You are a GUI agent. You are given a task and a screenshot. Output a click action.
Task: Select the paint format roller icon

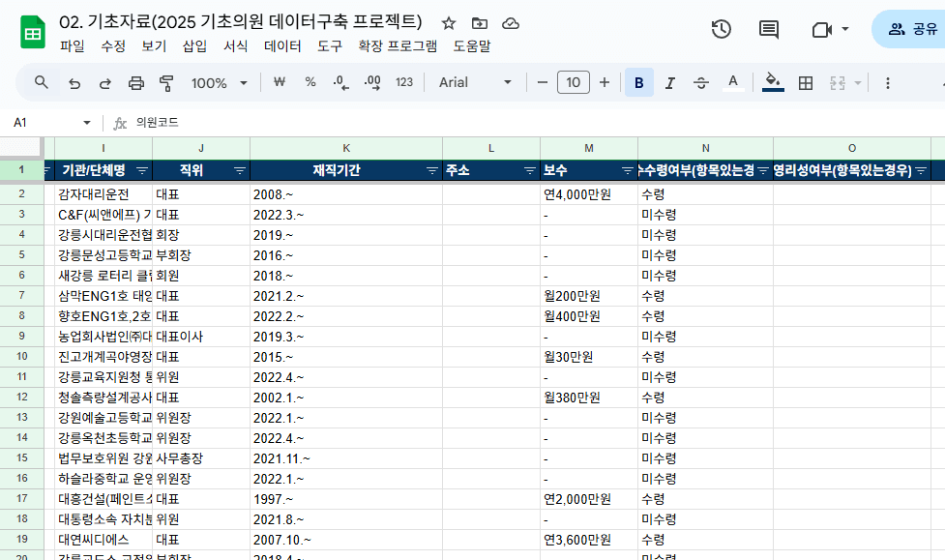click(x=166, y=83)
